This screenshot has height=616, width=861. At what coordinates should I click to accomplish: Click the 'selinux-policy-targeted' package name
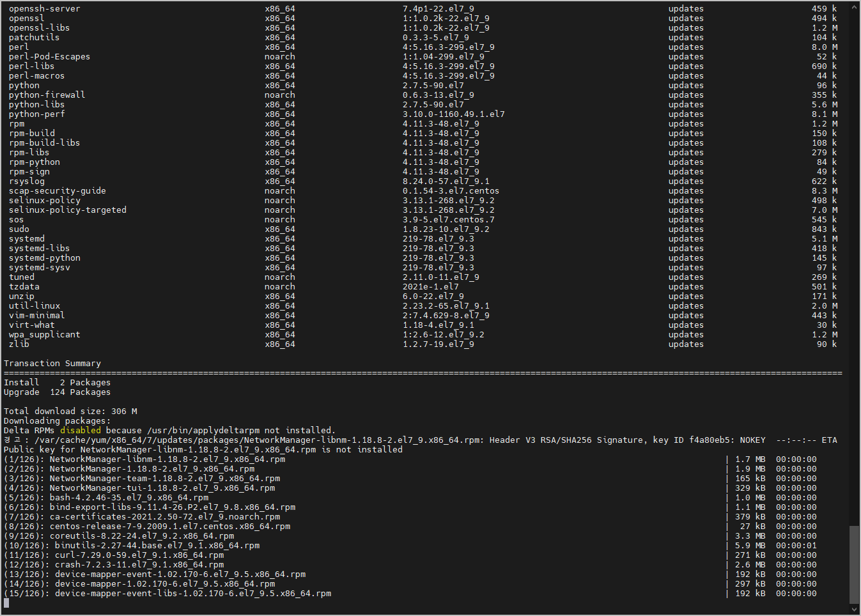[x=68, y=210]
